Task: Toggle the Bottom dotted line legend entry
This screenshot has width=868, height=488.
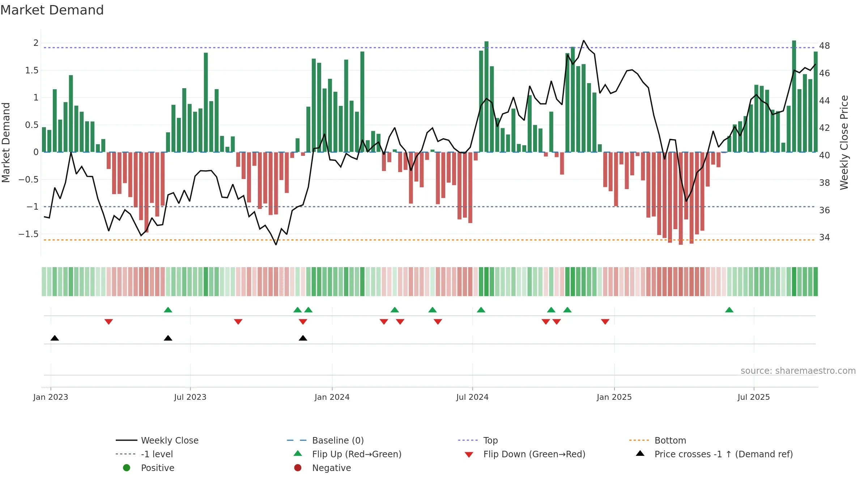Action: pos(658,440)
